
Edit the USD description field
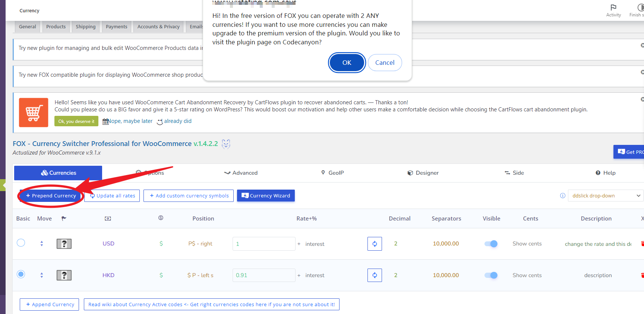click(598, 244)
